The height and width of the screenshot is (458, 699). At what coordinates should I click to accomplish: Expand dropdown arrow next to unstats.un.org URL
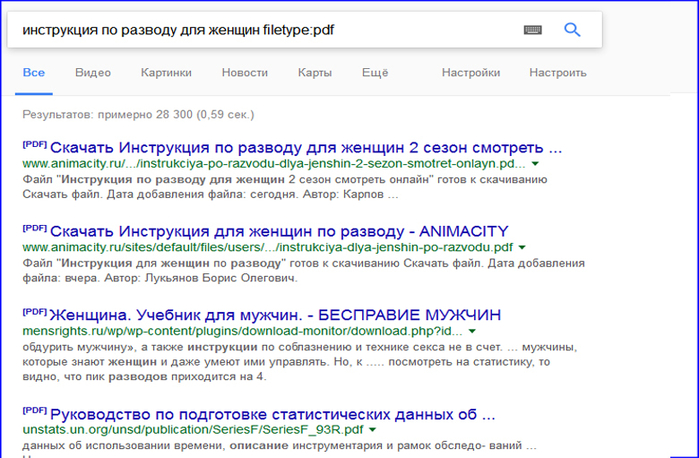371,430
